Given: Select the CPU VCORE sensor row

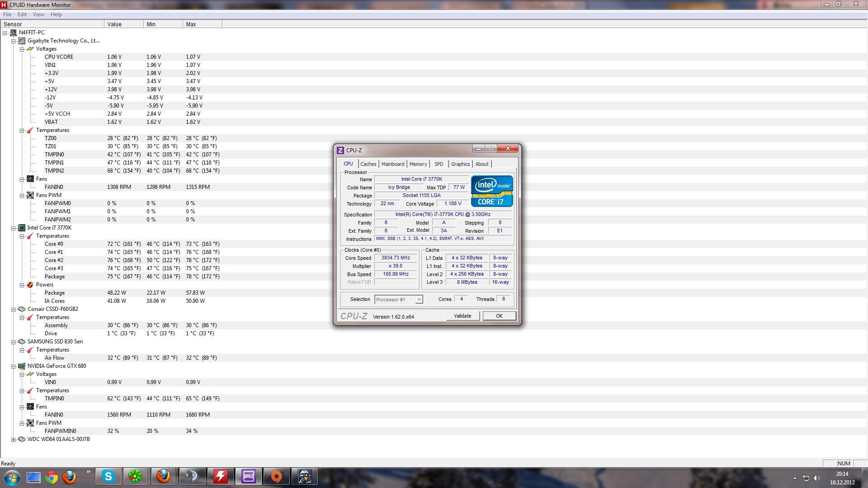Looking at the screenshot, I should click(59, 57).
